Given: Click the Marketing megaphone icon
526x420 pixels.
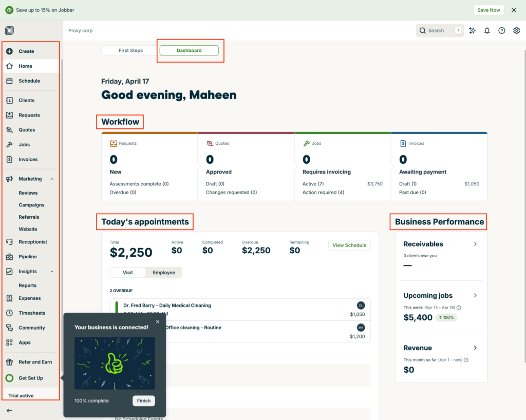Looking at the screenshot, I should [x=9, y=179].
